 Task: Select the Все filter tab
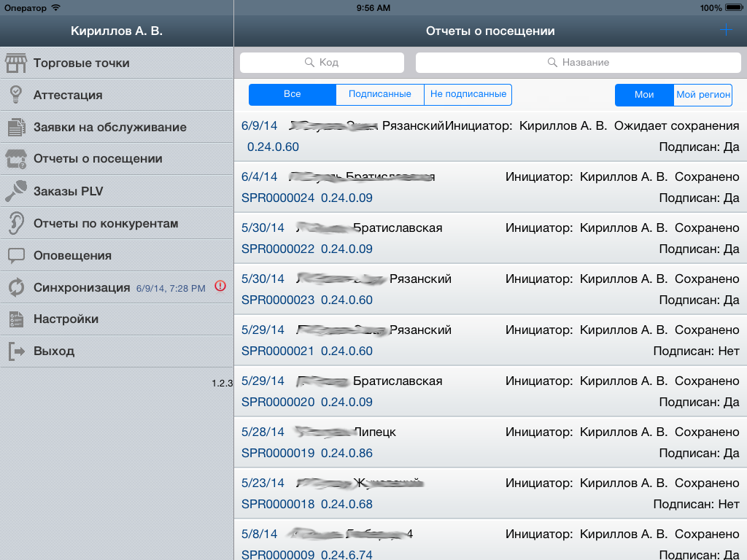click(x=292, y=94)
